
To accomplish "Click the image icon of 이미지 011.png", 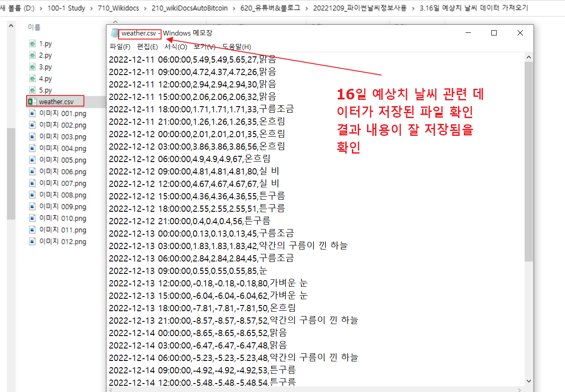I will 32,230.
